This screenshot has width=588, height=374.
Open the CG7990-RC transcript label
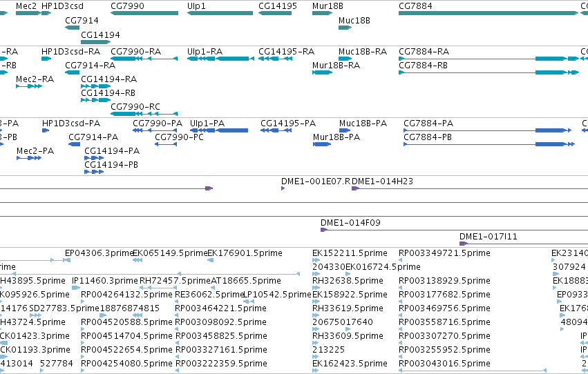135,107
